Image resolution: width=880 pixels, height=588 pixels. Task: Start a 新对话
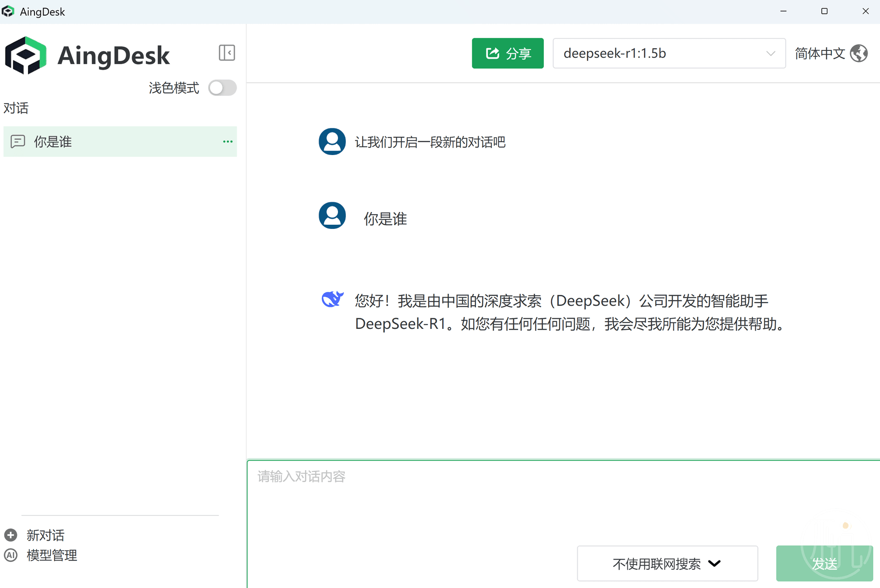45,535
